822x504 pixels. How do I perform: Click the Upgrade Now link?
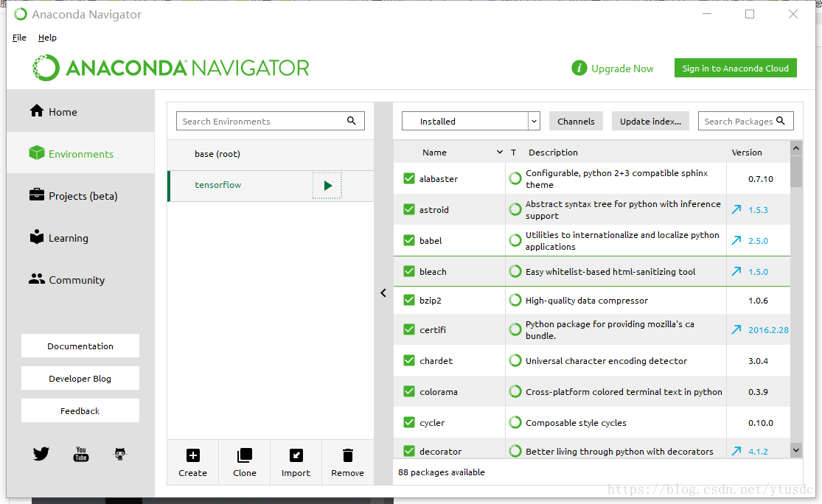point(622,69)
